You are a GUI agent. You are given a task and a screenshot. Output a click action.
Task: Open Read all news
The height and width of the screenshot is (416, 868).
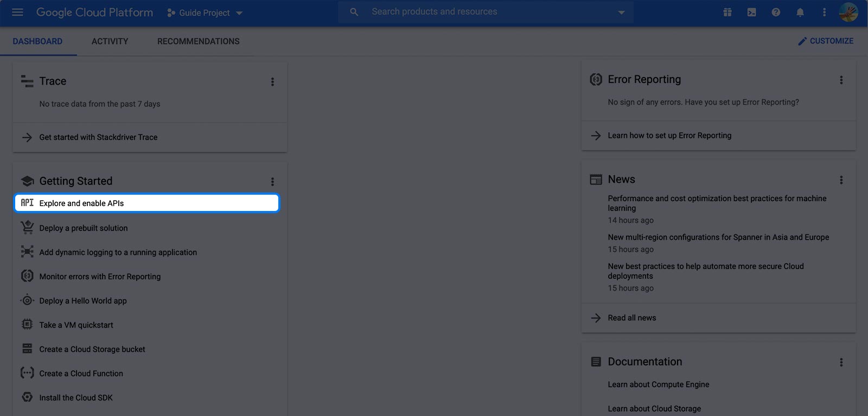pos(632,318)
